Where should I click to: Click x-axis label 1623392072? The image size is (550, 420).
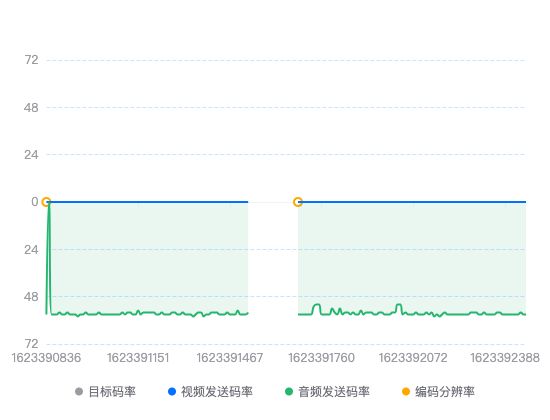tap(413, 358)
